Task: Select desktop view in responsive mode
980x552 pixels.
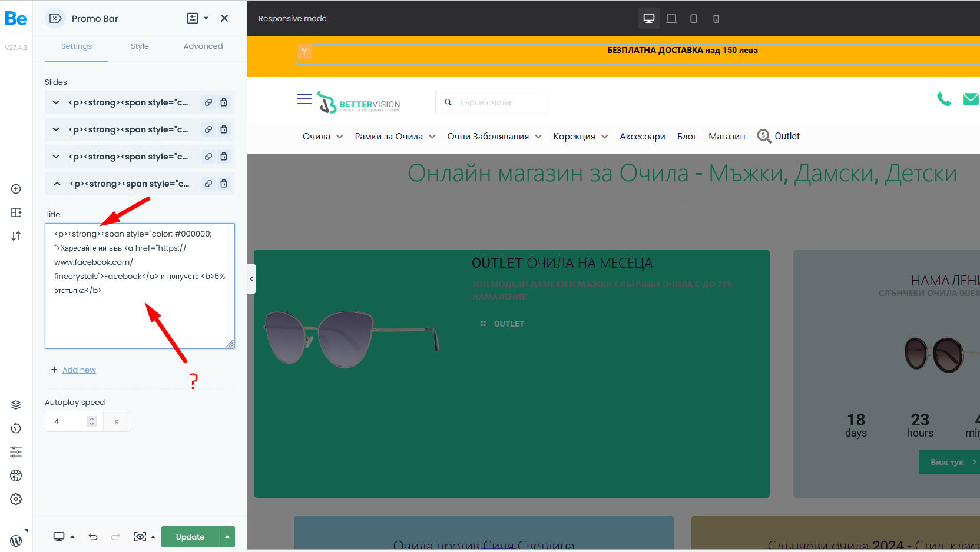Action: (x=649, y=18)
